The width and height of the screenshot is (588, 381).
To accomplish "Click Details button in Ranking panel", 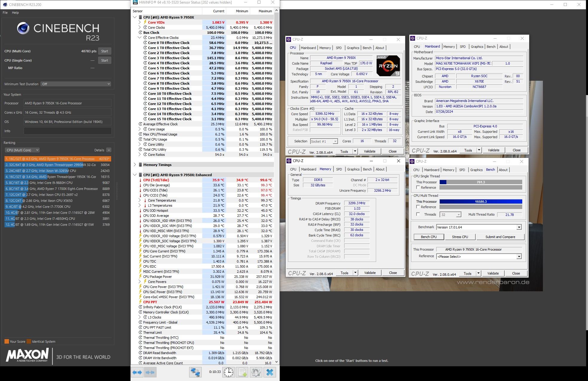I will [x=99, y=150].
